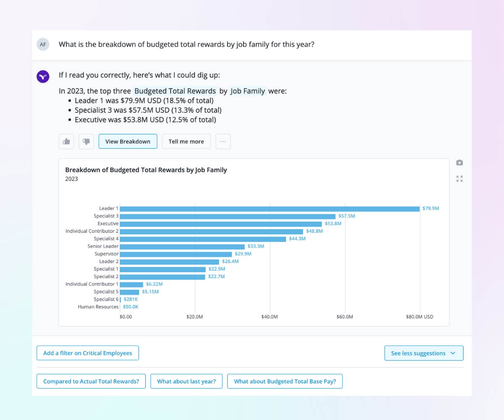Image resolution: width=504 pixels, height=420 pixels.
Task: Choose Compared to Actual Total Rewards suggestion
Action: tap(91, 381)
